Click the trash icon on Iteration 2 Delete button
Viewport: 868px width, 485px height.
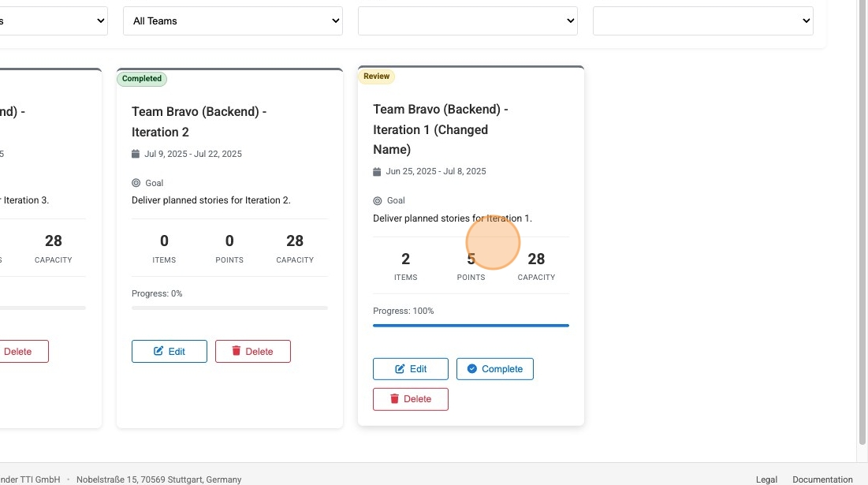point(237,351)
